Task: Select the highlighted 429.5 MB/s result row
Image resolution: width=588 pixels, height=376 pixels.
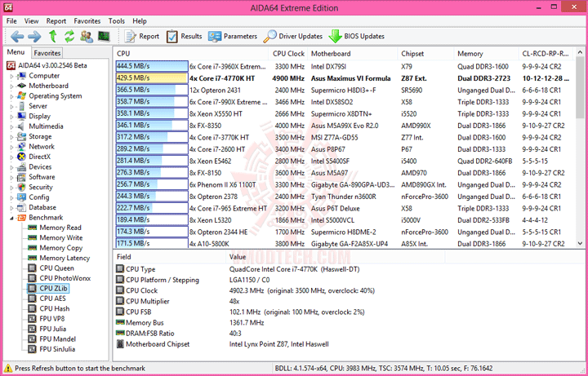Action: (344, 78)
